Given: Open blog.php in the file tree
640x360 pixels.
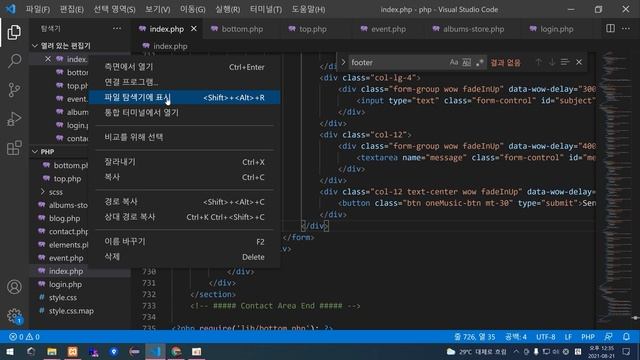Looking at the screenshot, I should click(64, 218).
